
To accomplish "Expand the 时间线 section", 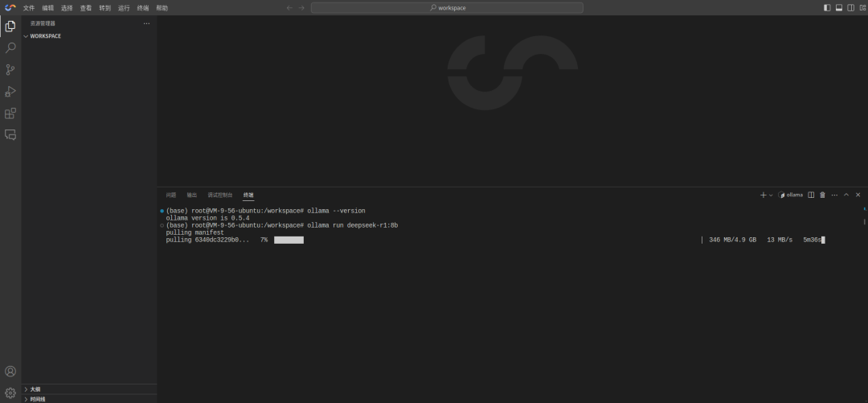I will point(89,398).
